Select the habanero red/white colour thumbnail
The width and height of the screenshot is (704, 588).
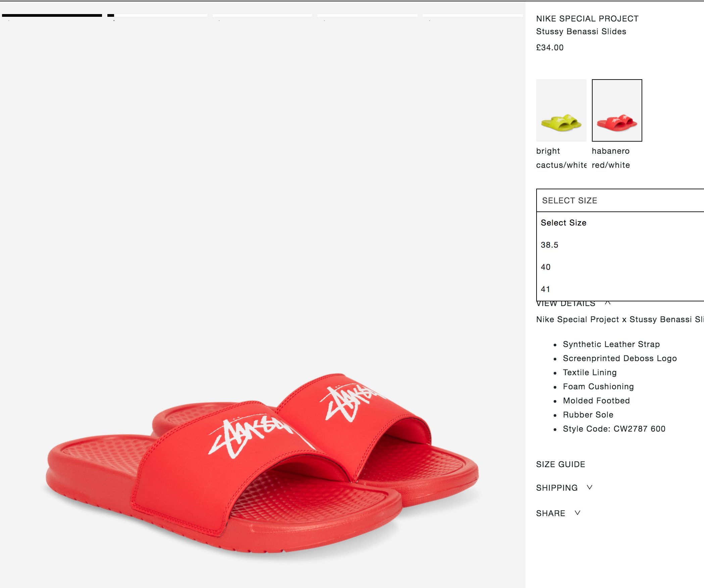[x=617, y=110]
